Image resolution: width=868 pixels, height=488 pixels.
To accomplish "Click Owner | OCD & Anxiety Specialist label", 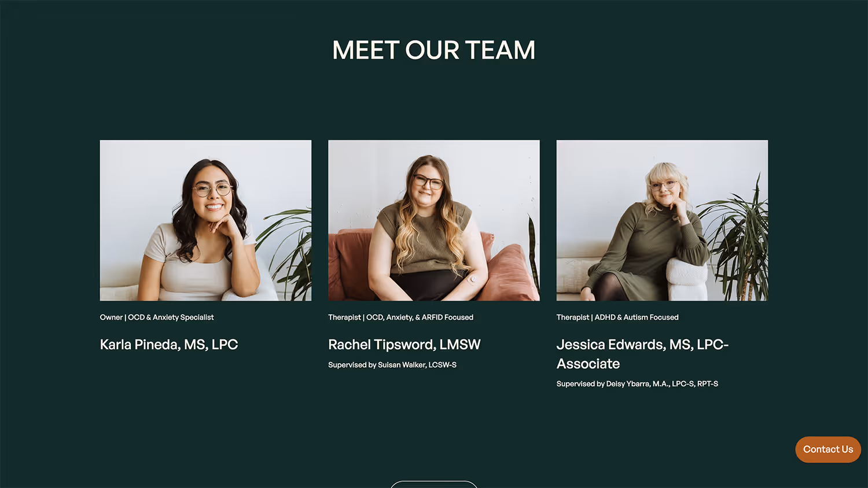I will point(157,317).
